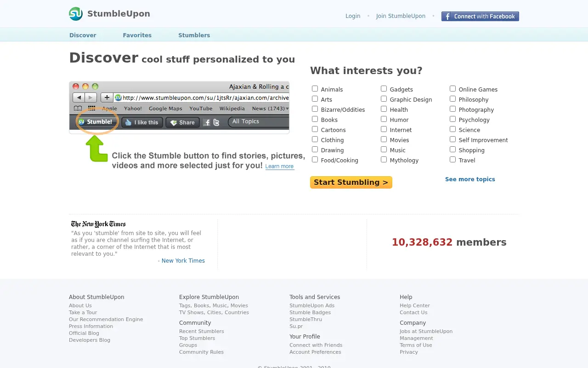This screenshot has height=368, width=588.
Task: Open About Us footer link
Action: pyautogui.click(x=80, y=305)
